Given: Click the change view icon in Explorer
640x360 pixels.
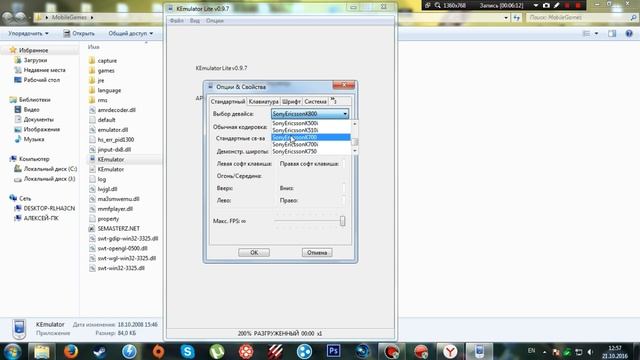Looking at the screenshot, I should [586, 33].
